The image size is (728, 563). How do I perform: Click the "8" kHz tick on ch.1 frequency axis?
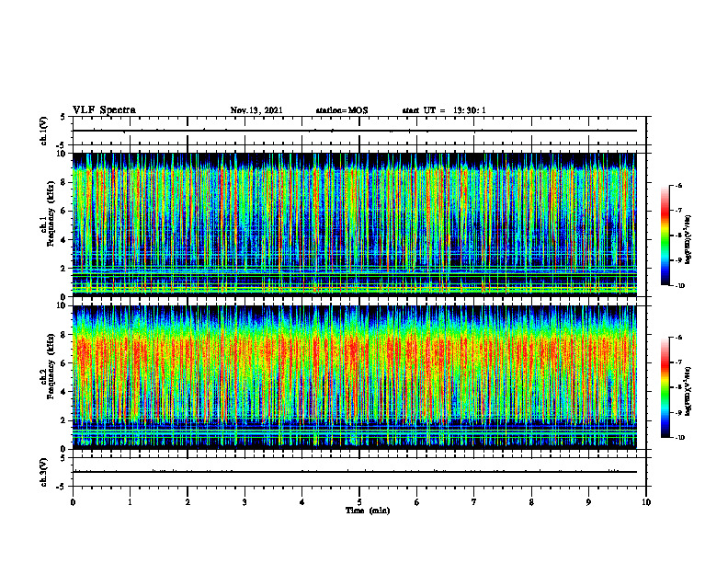64,182
